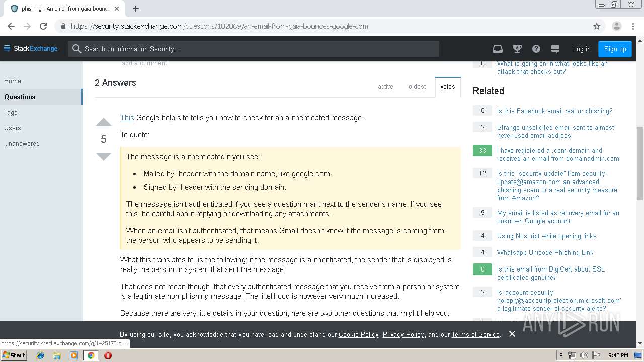Viewport: 644px width, 362px height.
Task: Open 'I have registered a .com domain' question
Action: 558,155
